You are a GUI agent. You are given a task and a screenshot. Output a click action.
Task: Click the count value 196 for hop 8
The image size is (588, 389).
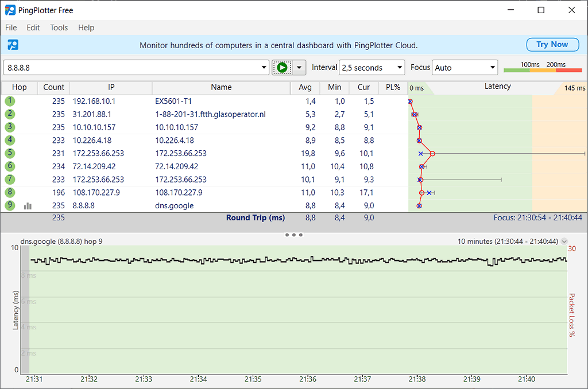59,193
